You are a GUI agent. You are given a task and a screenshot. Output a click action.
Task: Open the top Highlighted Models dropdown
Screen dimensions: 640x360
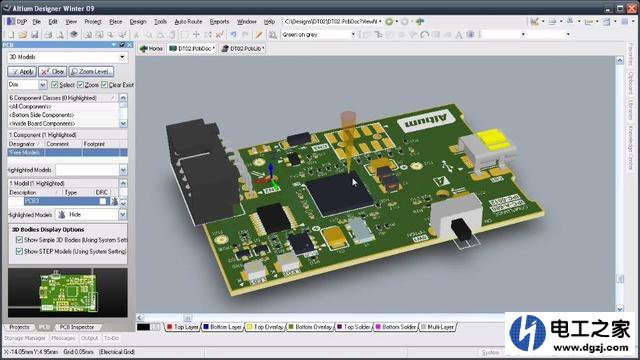point(123,170)
